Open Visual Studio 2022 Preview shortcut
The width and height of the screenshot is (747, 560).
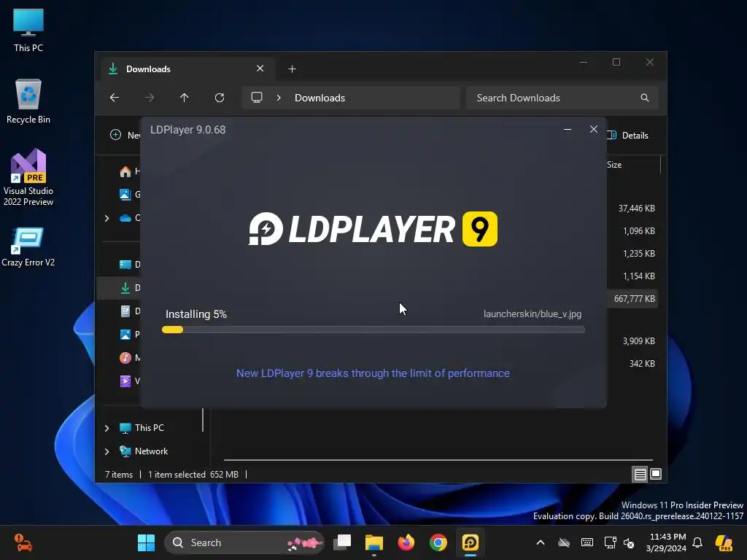[28, 177]
